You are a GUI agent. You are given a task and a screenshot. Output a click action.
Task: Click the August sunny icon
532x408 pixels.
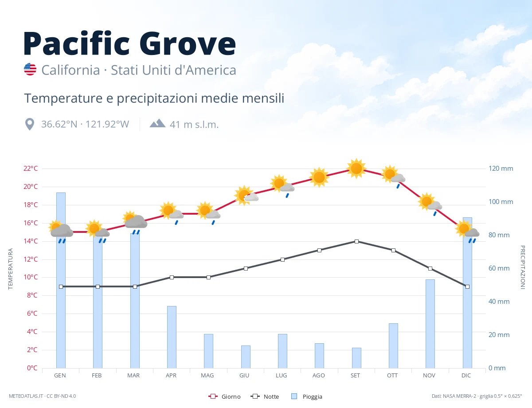(x=319, y=177)
